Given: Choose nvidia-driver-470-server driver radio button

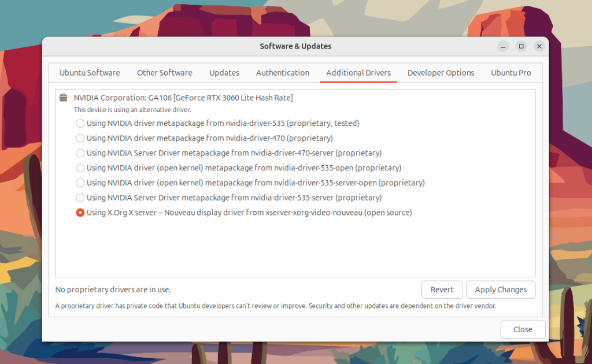Looking at the screenshot, I should 80,153.
